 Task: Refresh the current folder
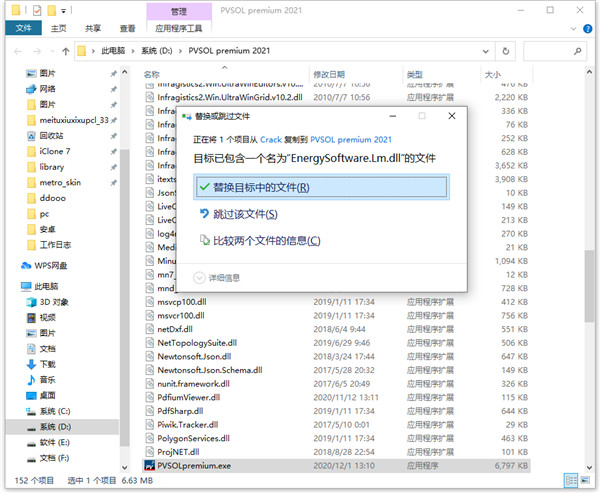(505, 51)
